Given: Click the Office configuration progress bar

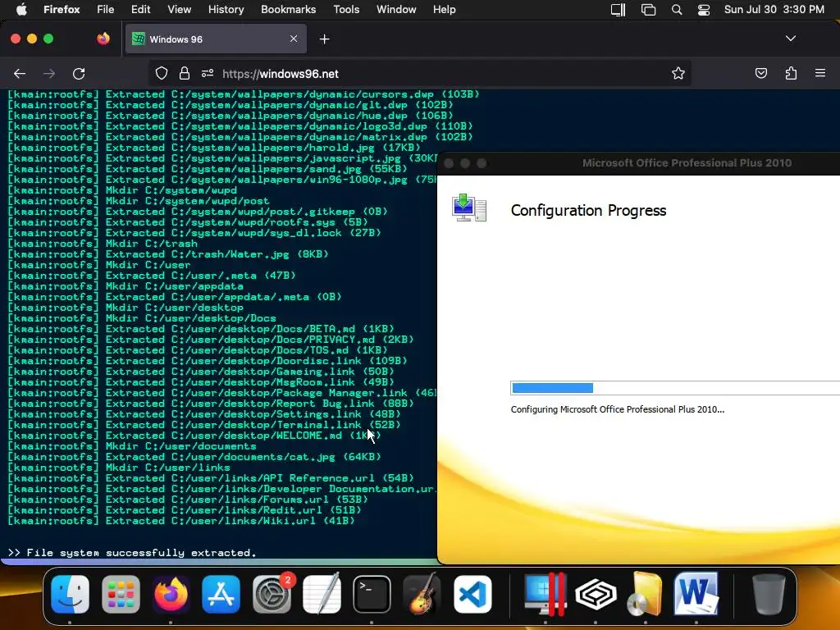Looking at the screenshot, I should point(675,388).
